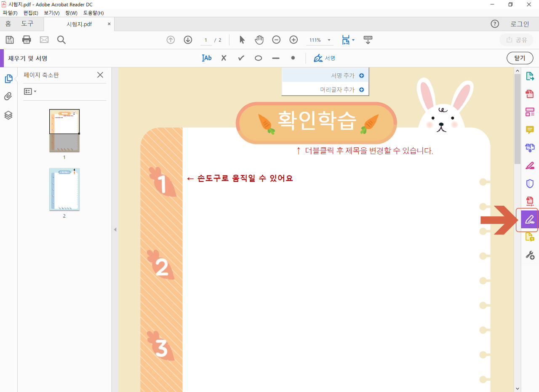Viewport: 539px width, 392px height.
Task: Expand thumbnail options dropdown in panel
Action: pos(30,91)
